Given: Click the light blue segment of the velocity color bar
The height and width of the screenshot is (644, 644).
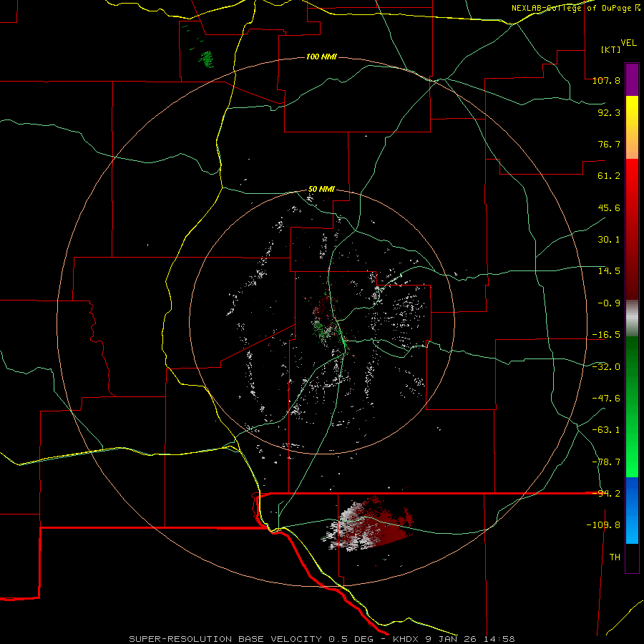Looking at the screenshot, I should (x=632, y=510).
